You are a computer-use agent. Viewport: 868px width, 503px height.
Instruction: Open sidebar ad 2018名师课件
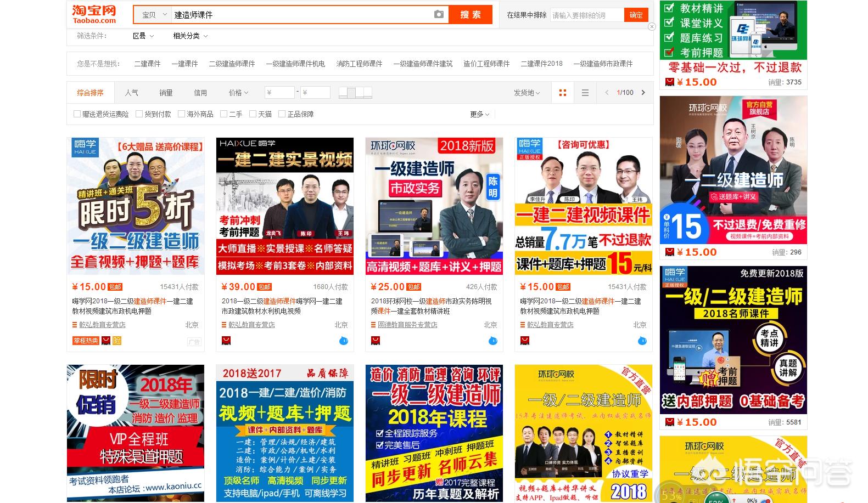[733, 340]
